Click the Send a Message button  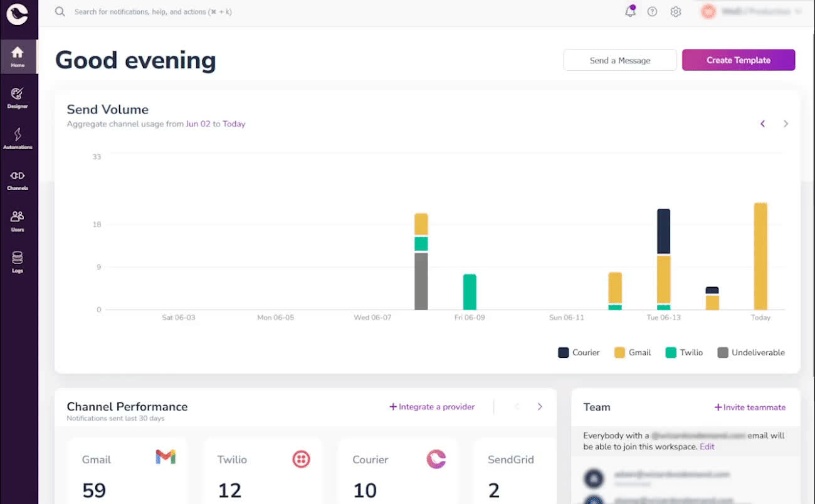620,60
